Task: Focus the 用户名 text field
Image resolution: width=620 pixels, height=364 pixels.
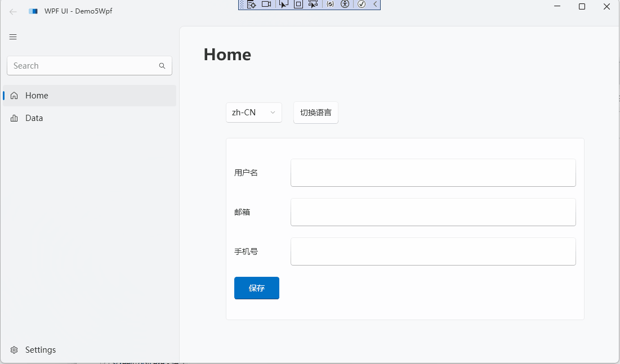Action: pyautogui.click(x=432, y=173)
